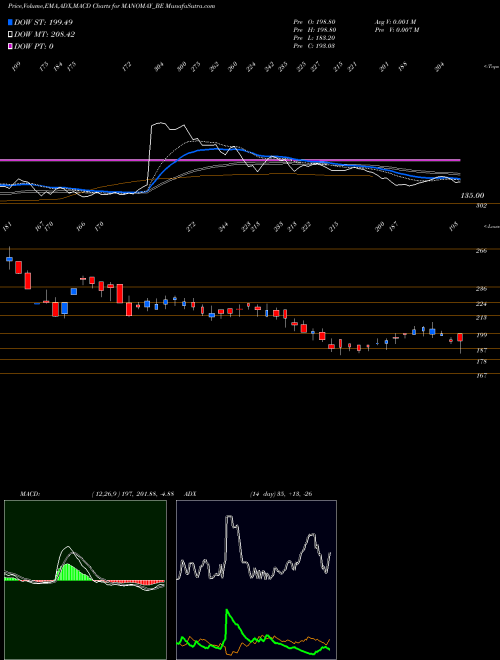This screenshot has height=660, width=500.
Task: Click the ADX panel heading
Action: [x=190, y=494]
